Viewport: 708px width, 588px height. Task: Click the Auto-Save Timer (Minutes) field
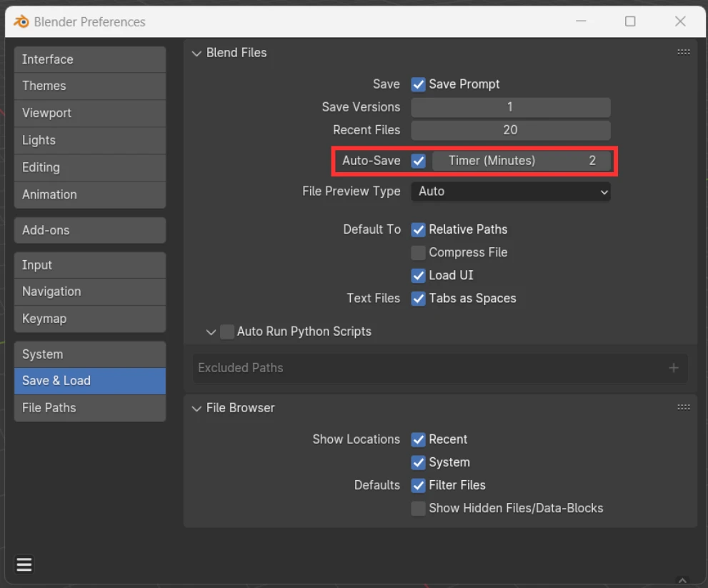pyautogui.click(x=522, y=161)
